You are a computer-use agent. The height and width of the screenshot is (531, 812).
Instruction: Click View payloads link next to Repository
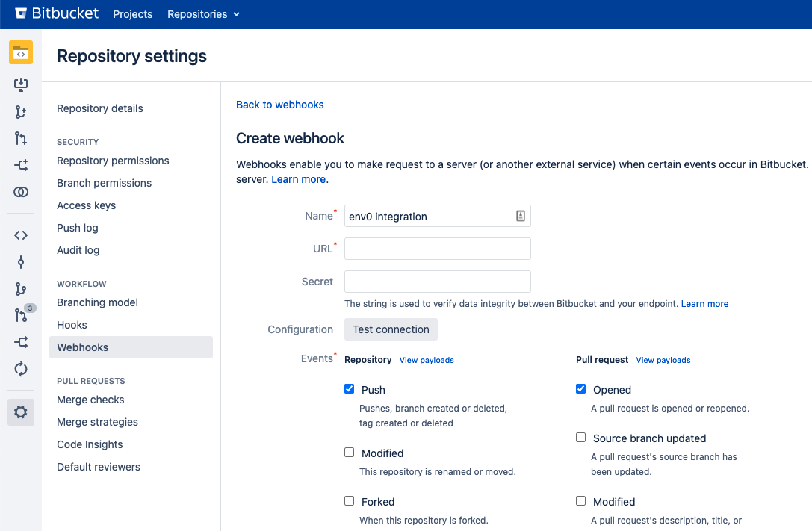click(x=427, y=360)
